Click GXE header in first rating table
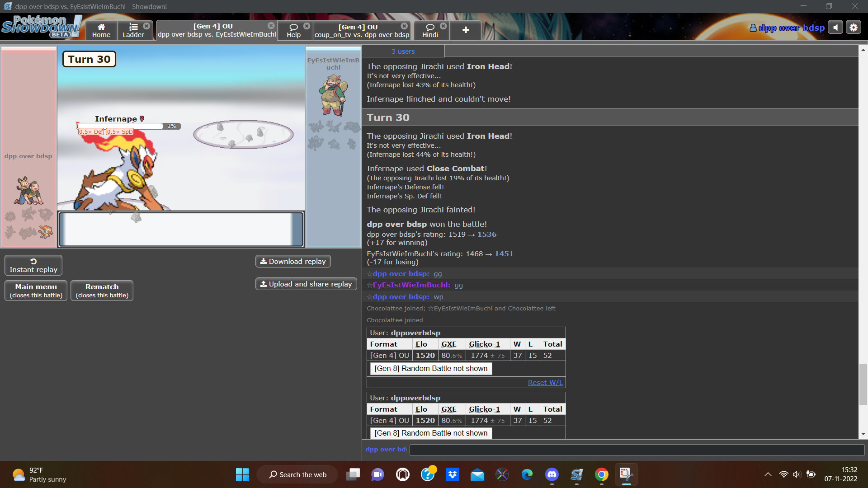 449,344
